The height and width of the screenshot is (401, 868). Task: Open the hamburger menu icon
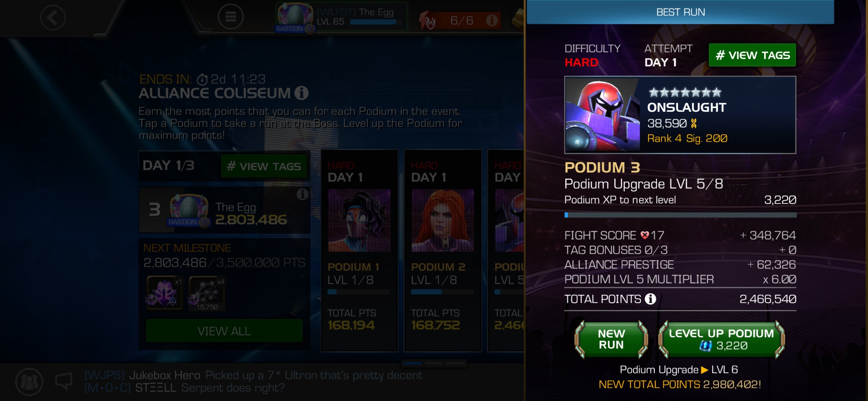coord(230,16)
